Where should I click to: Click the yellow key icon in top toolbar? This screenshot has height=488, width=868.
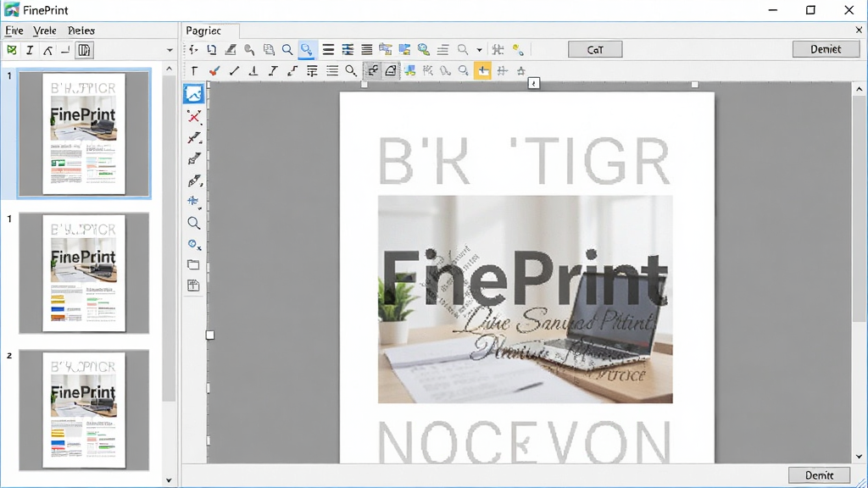(518, 50)
